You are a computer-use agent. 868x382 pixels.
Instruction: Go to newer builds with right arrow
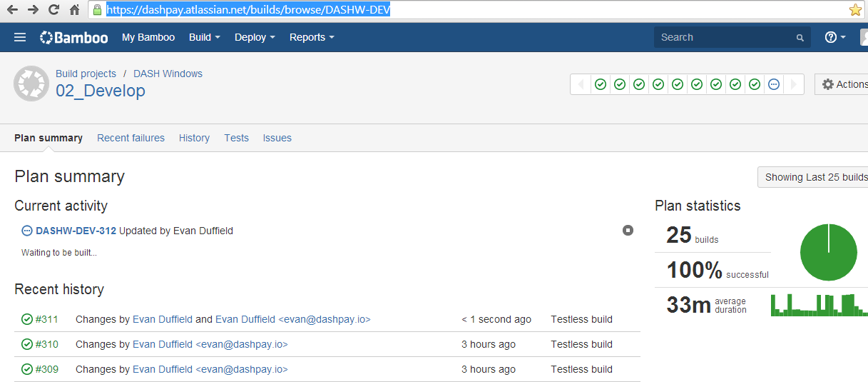coord(794,84)
